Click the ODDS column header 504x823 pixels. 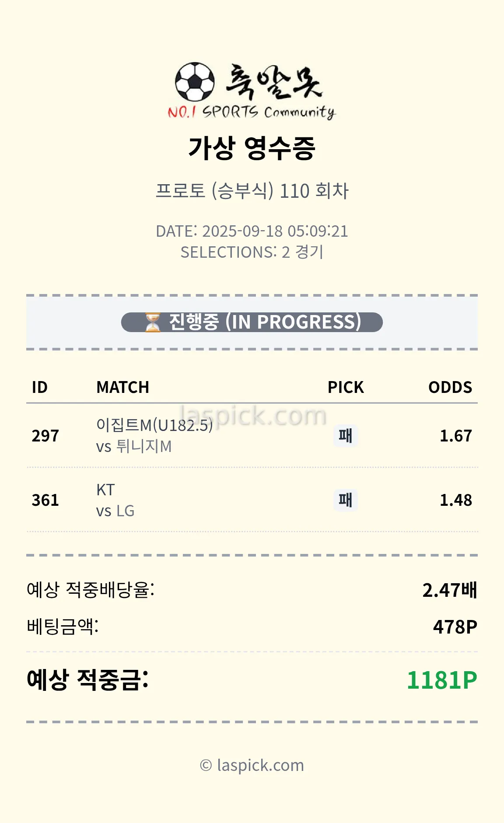450,387
